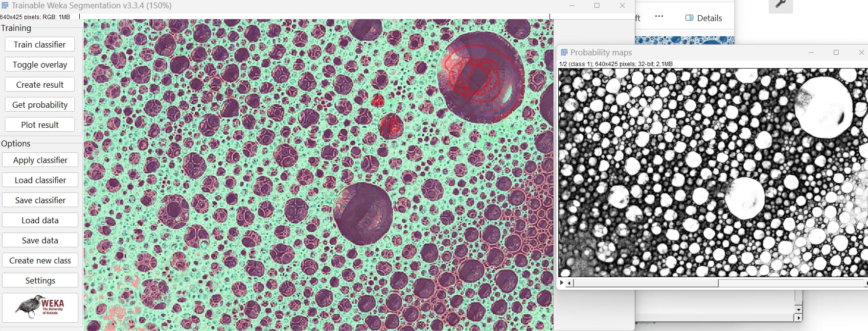Image resolution: width=868 pixels, height=331 pixels.
Task: Click the wrench tool icon
Action: coord(780,5)
